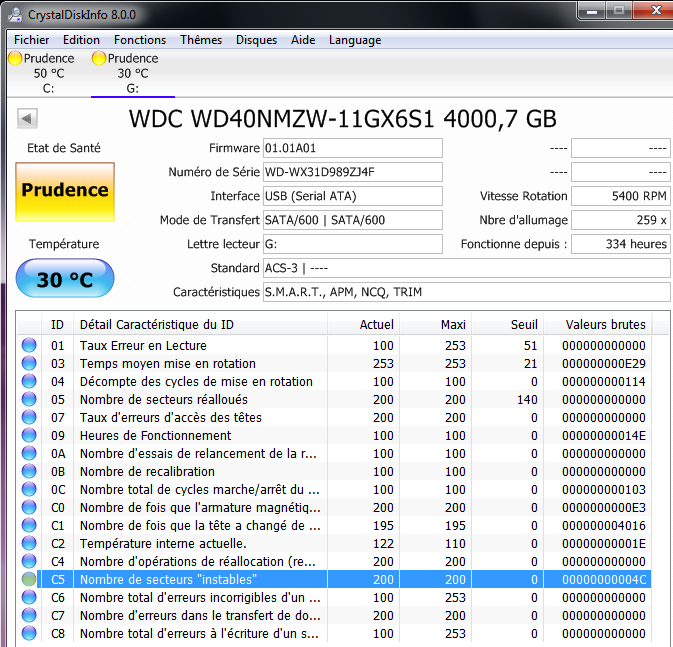This screenshot has width=673, height=647.
Task: Click the Détail Caractéristique du ID header
Action: 200,325
